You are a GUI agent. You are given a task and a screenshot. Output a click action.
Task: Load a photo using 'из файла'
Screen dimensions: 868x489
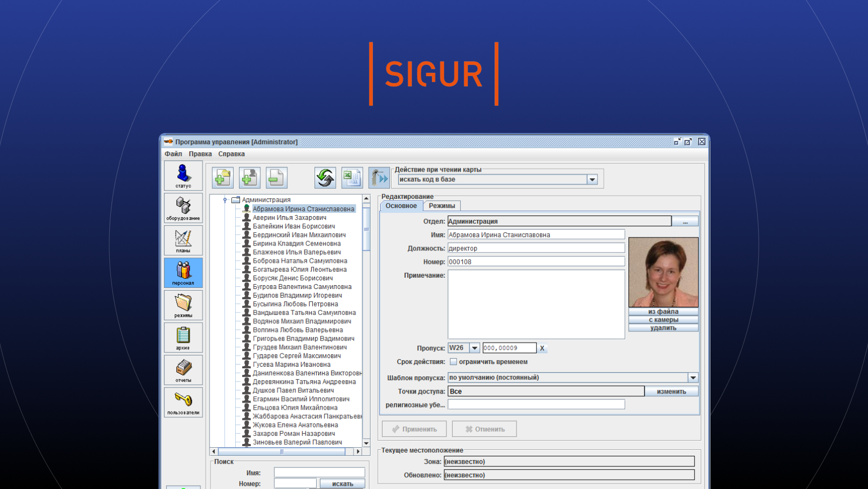[x=664, y=312]
